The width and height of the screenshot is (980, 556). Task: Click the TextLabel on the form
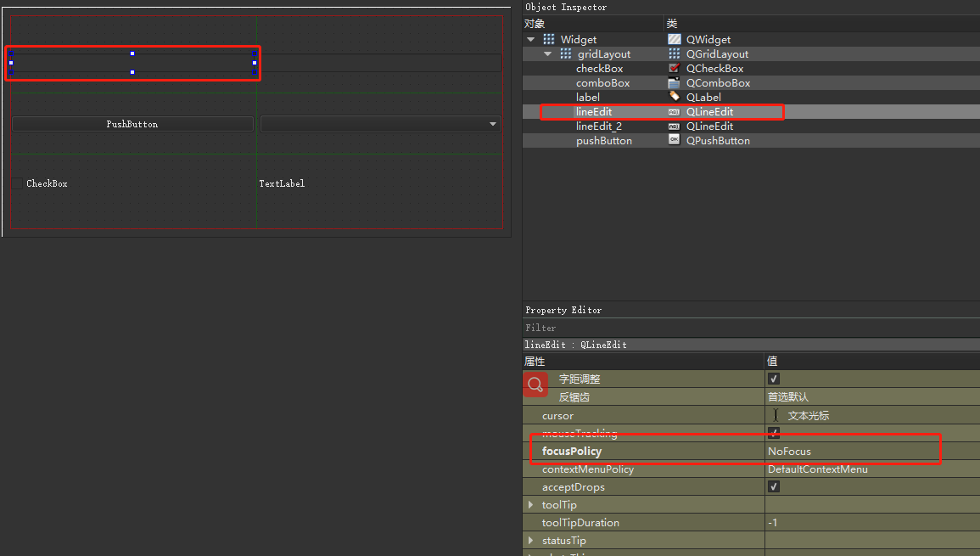tap(282, 183)
